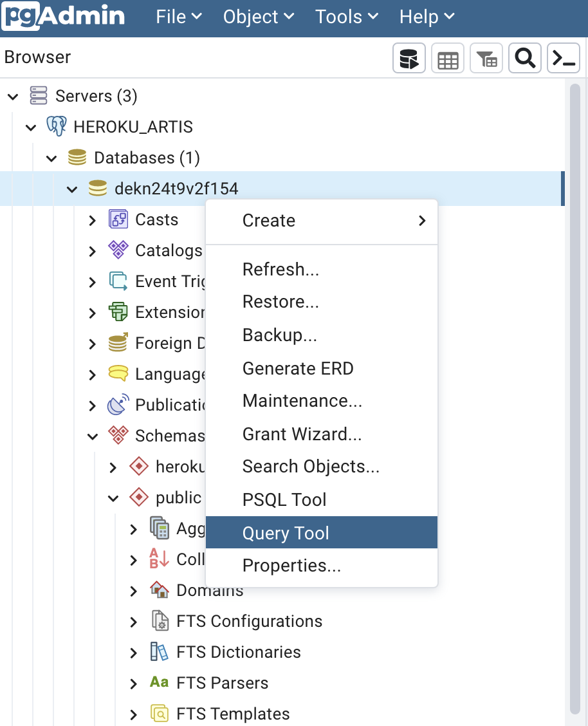The height and width of the screenshot is (726, 588).
Task: Choose Grant Wizard... from context menu
Action: pos(322,434)
